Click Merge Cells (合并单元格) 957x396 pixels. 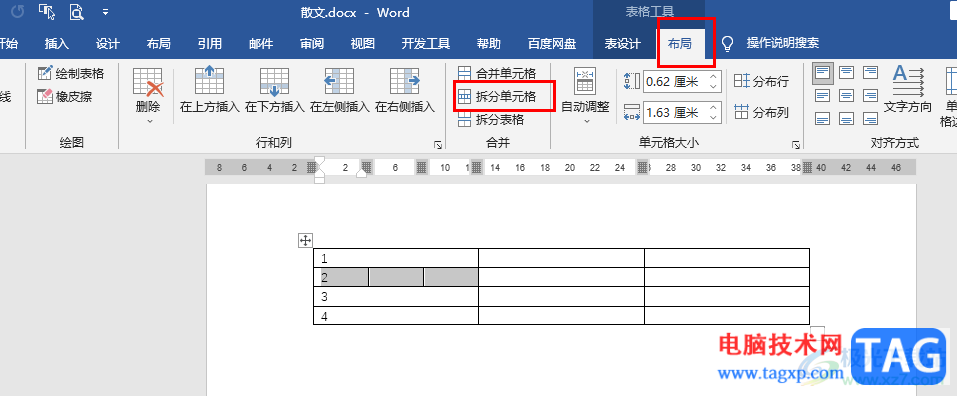coord(497,74)
